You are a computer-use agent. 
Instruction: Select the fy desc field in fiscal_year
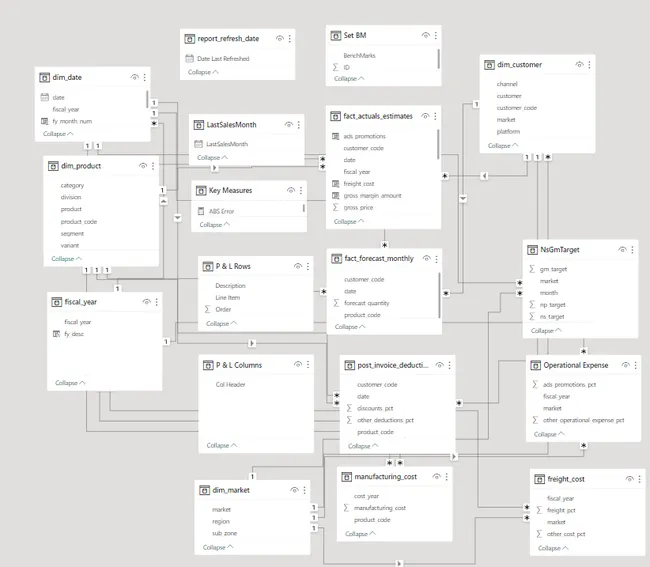pyautogui.click(x=74, y=334)
